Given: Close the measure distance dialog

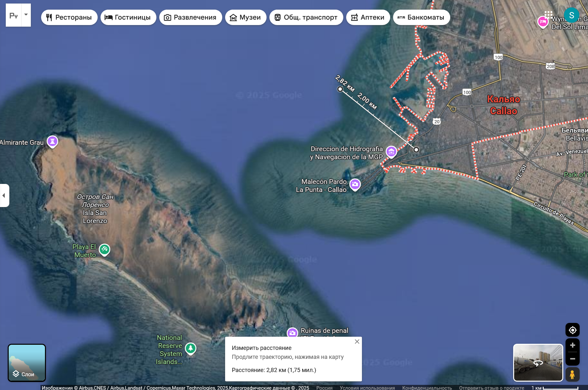Looking at the screenshot, I should click(x=357, y=342).
